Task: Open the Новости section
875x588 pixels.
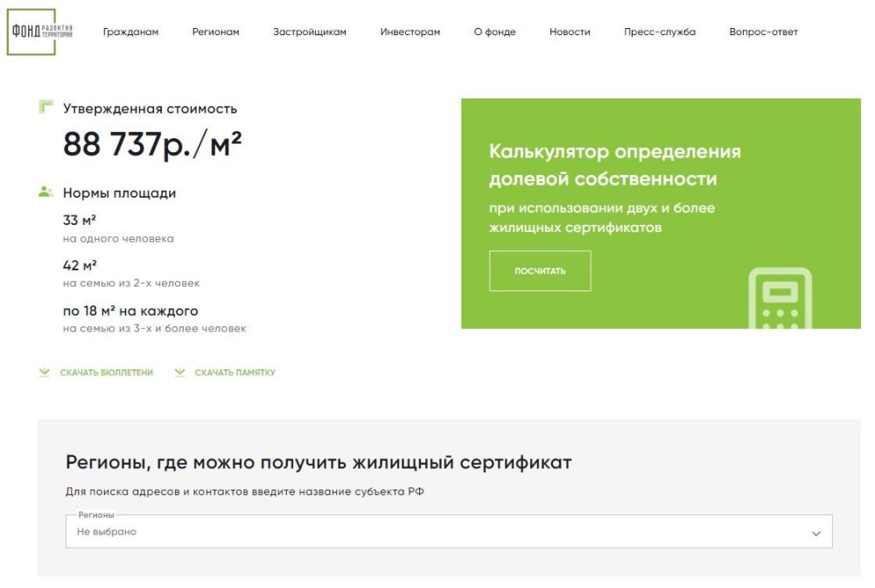Action: pos(570,32)
